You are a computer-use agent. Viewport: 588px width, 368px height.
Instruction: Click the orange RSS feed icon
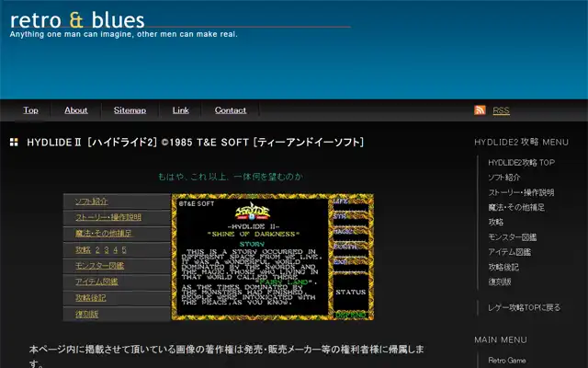pos(480,110)
